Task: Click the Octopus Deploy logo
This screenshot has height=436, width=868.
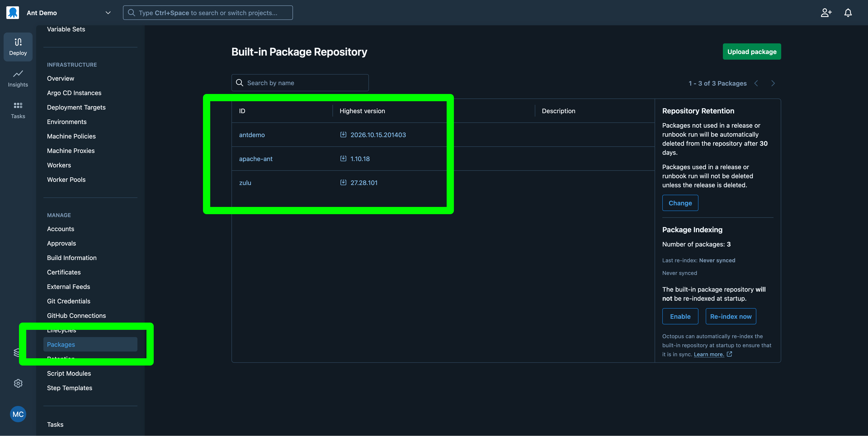Action: pos(13,12)
